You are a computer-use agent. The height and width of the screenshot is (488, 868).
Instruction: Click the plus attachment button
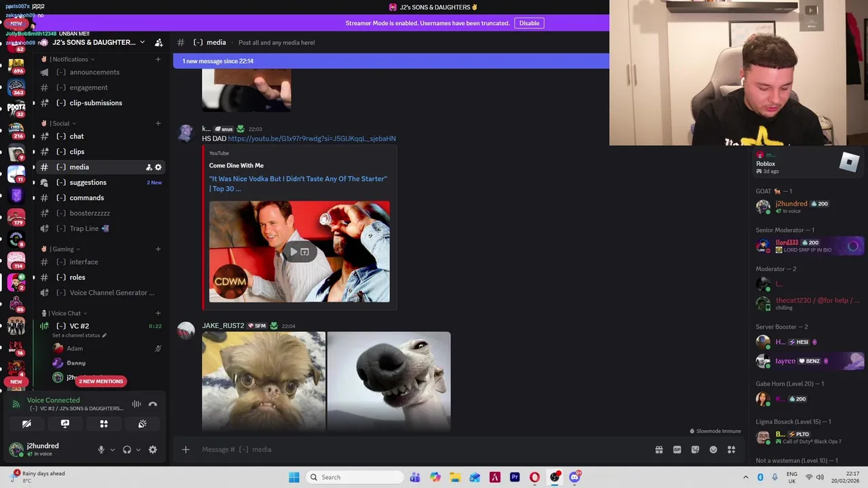pos(185,449)
